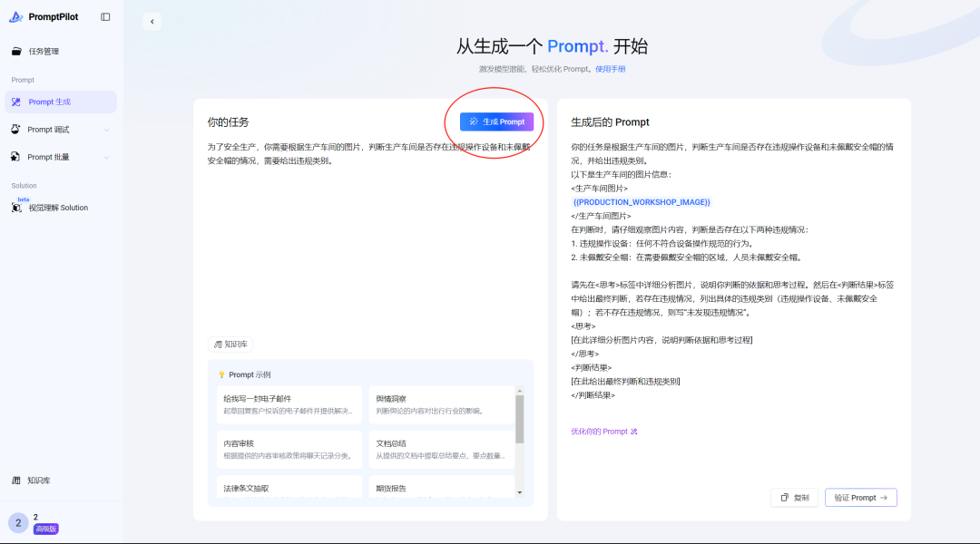Click the examples scrollbar down arrow

(x=519, y=493)
